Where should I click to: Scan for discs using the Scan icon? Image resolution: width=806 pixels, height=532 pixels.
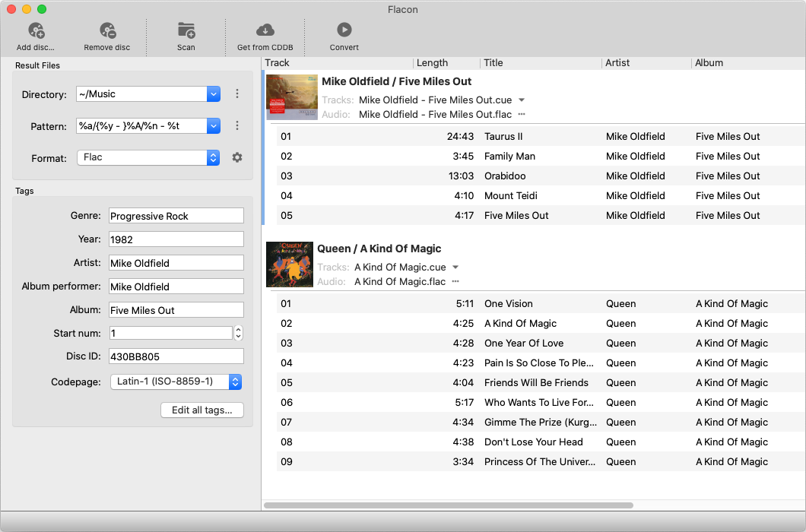point(186,30)
